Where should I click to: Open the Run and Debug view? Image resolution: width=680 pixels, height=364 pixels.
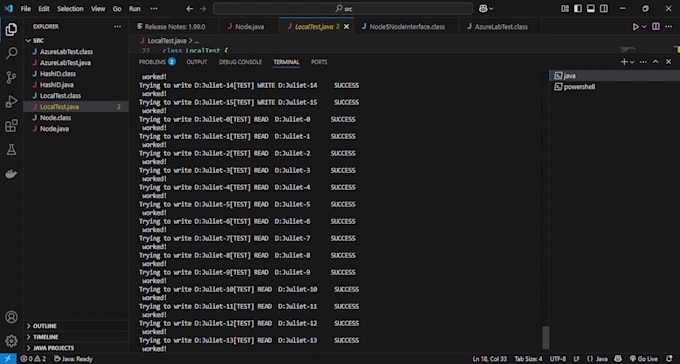11,102
